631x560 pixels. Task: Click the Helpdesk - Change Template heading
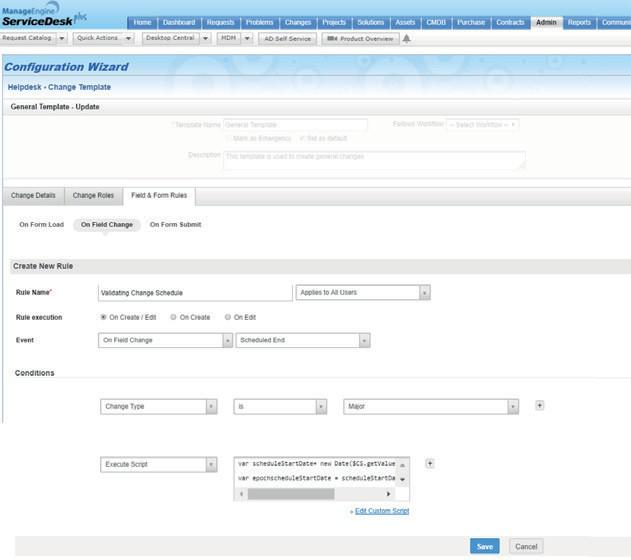[x=59, y=87]
